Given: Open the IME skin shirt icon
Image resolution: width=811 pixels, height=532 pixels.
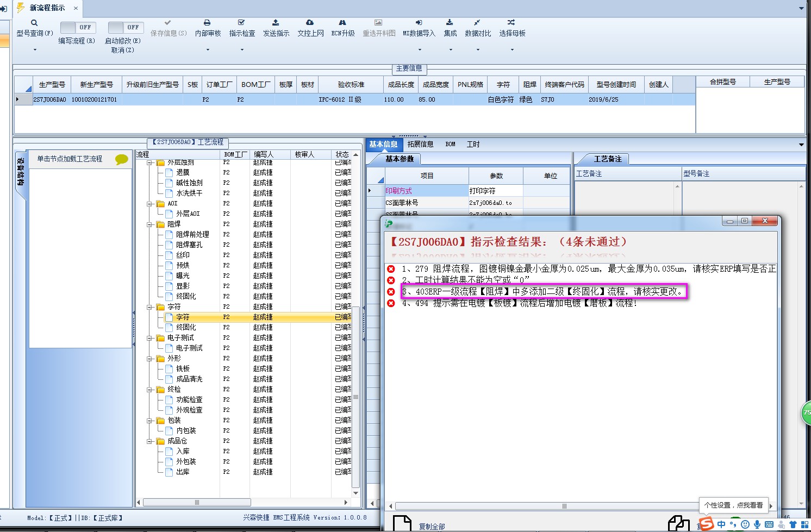Looking at the screenshot, I should click(793, 524).
